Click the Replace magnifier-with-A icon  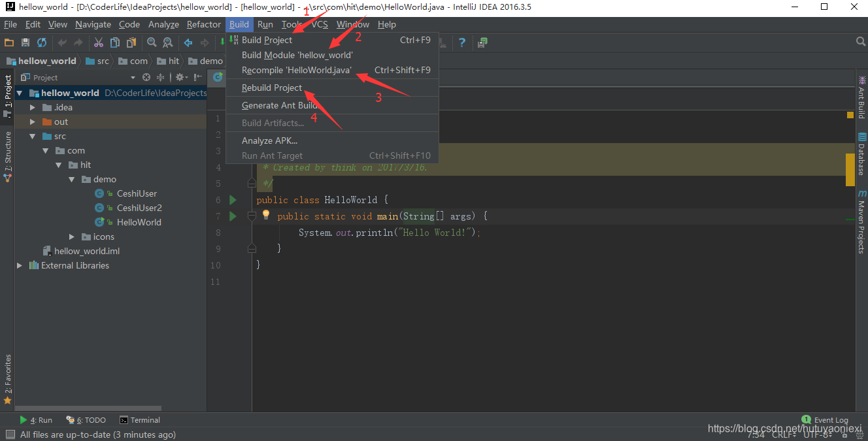168,42
